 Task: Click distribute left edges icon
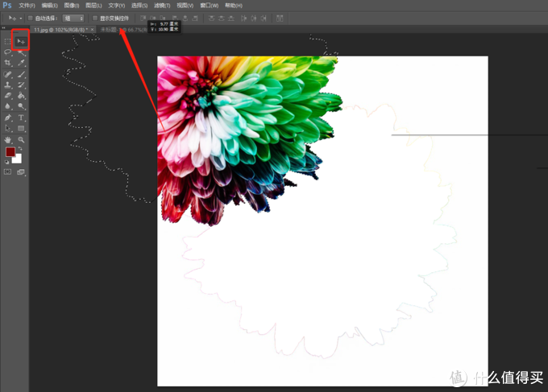click(x=243, y=19)
